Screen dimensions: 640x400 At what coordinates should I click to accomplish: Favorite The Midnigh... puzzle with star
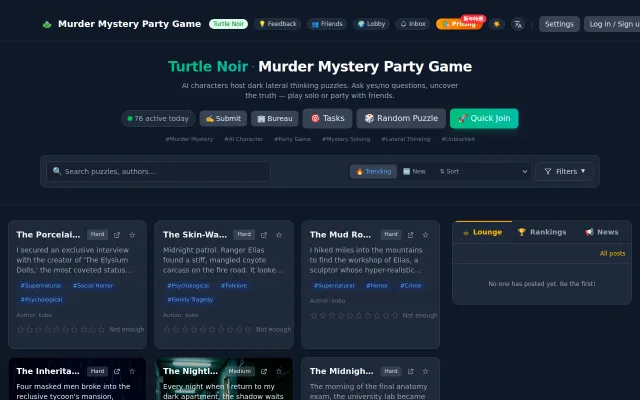(x=425, y=371)
